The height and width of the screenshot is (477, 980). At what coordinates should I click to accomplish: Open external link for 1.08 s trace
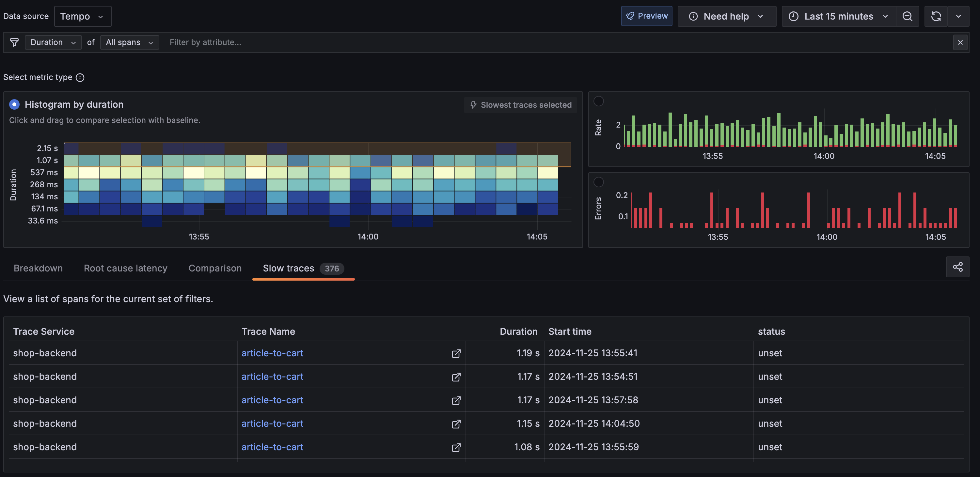[456, 447]
